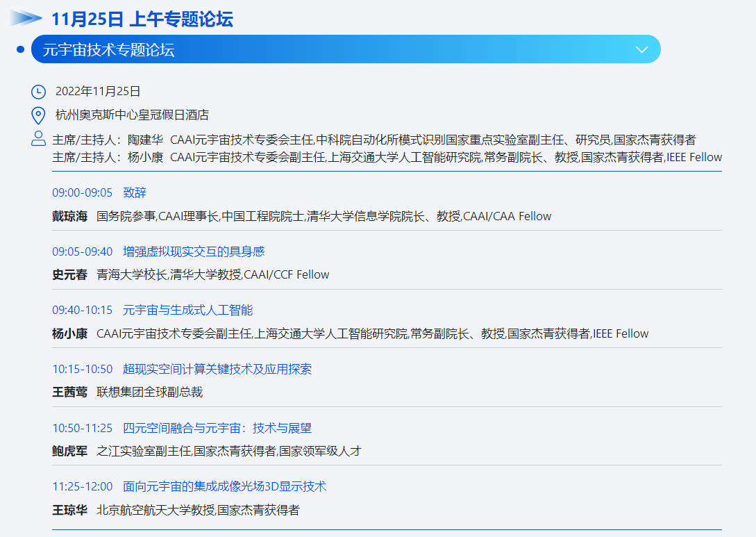Click speaker name 王琼华
Image resolution: width=756 pixels, height=537 pixels.
pyautogui.click(x=70, y=511)
